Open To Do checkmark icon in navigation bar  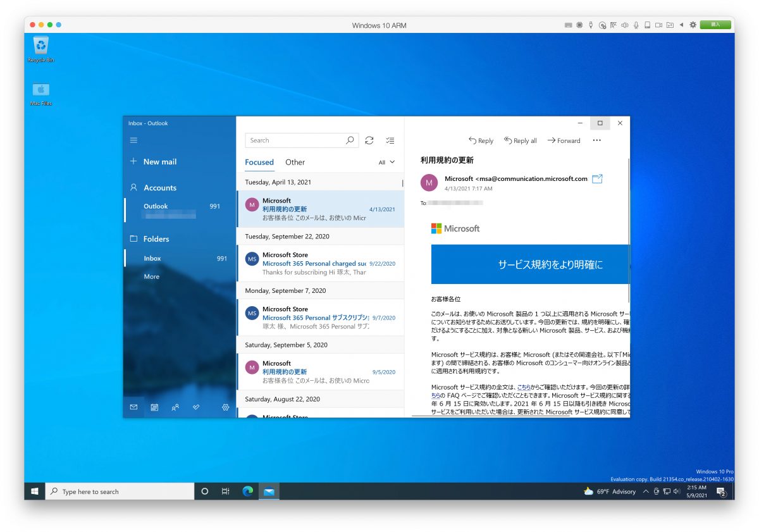(x=196, y=407)
